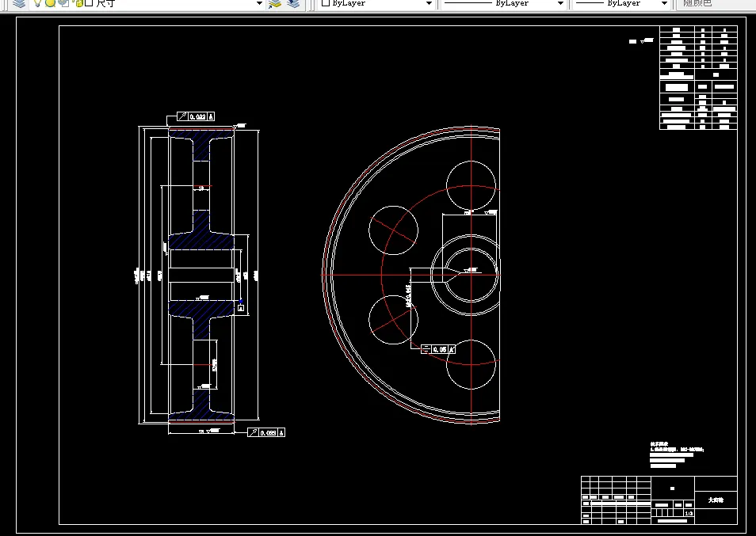Open the 尺寸 layer dropdown list
The image size is (756, 536).
click(x=259, y=3)
